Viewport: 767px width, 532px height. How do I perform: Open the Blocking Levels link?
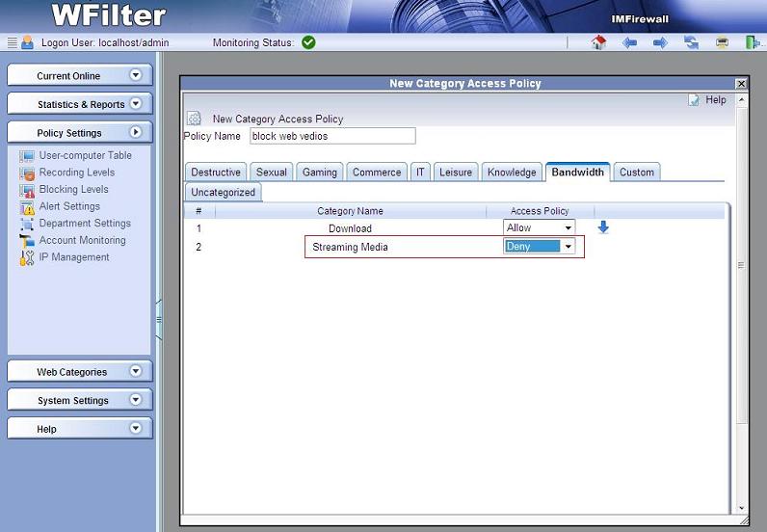[x=74, y=189]
